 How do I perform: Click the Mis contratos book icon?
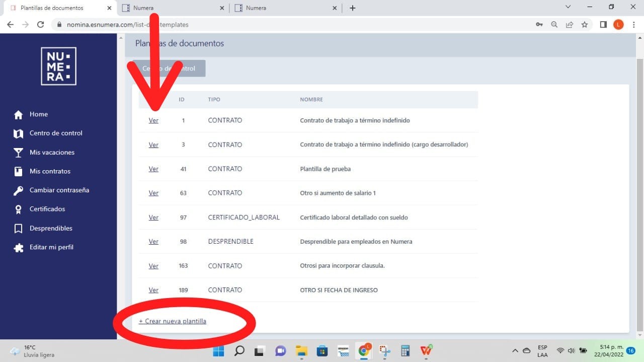pyautogui.click(x=19, y=172)
